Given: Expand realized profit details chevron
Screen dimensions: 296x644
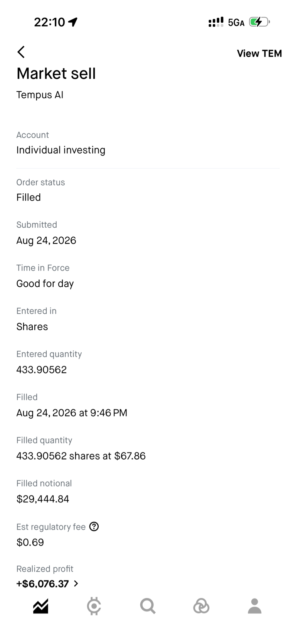Looking at the screenshot, I should pyautogui.click(x=76, y=583).
